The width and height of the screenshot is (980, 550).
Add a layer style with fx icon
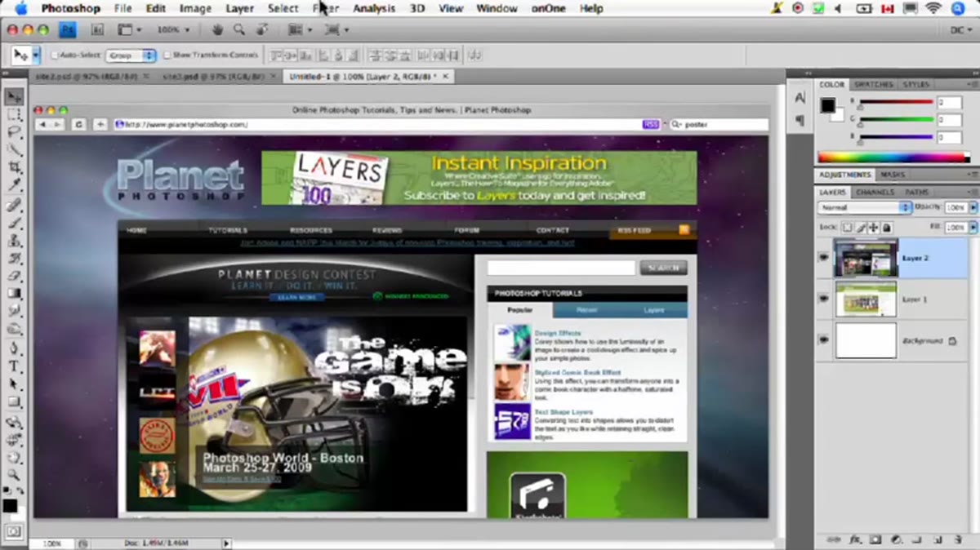[856, 539]
